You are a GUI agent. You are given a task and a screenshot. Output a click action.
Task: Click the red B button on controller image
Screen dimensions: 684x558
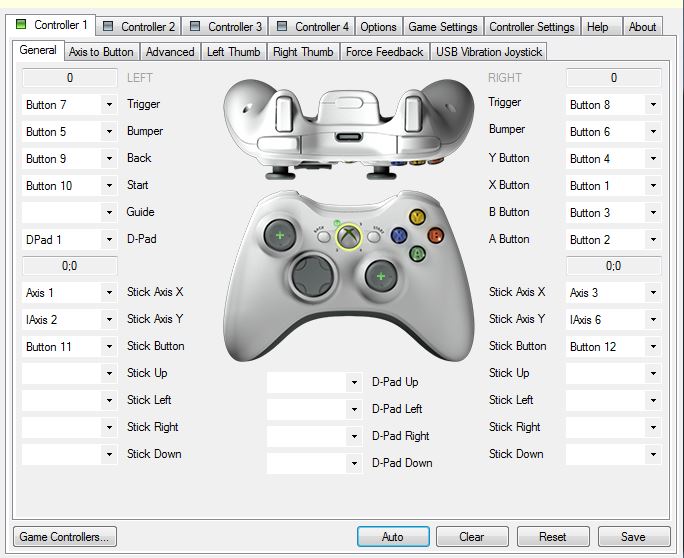tap(435, 235)
